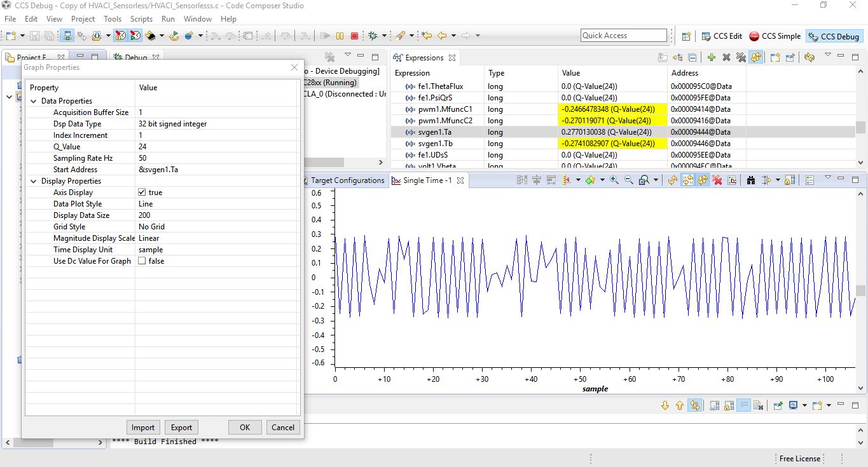The width and height of the screenshot is (868, 467).
Task: Add new expression with green plus icon
Action: pos(711,58)
